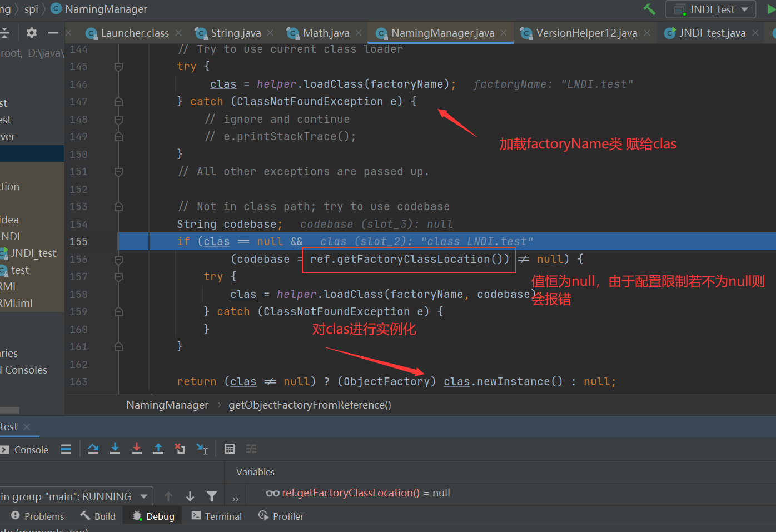Click the debugger layout lines icon
This screenshot has height=532, width=776.
tap(66, 449)
